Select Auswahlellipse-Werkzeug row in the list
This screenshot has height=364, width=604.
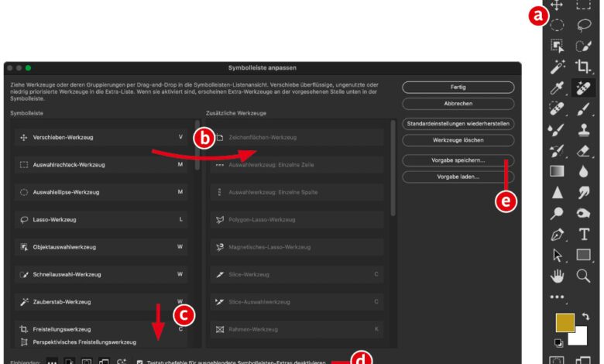101,192
